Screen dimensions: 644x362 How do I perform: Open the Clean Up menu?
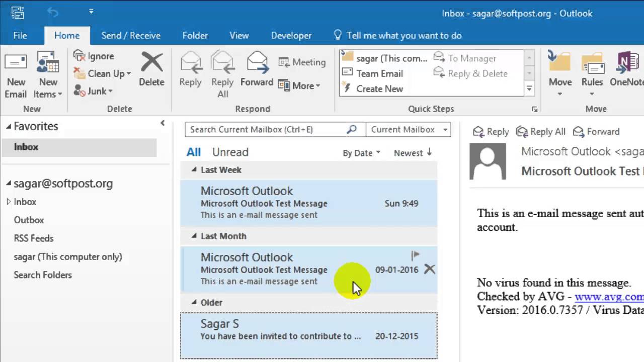click(x=102, y=73)
